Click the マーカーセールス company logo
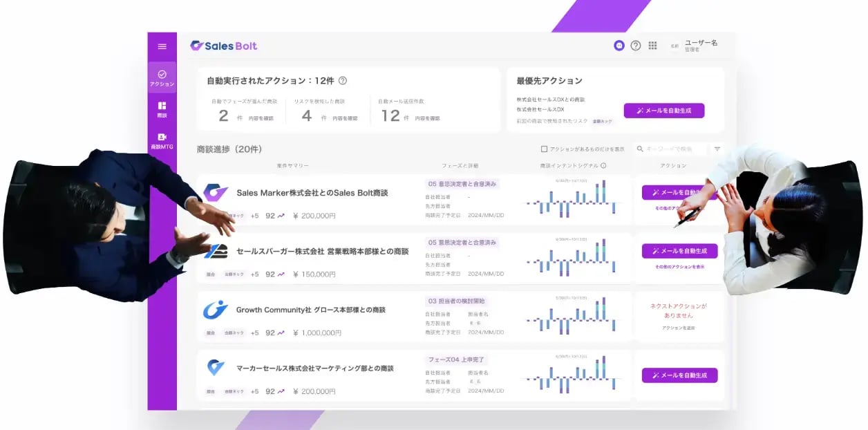Image resolution: width=868 pixels, height=430 pixels. [x=216, y=368]
